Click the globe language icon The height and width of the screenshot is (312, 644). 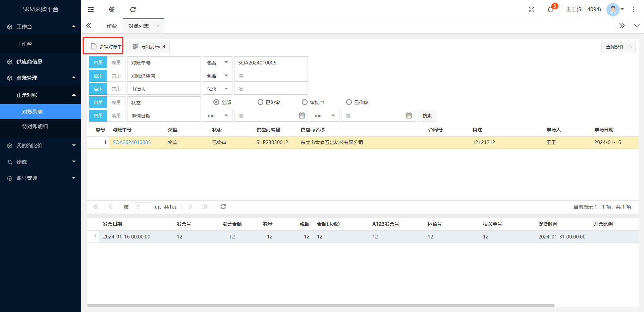(112, 9)
